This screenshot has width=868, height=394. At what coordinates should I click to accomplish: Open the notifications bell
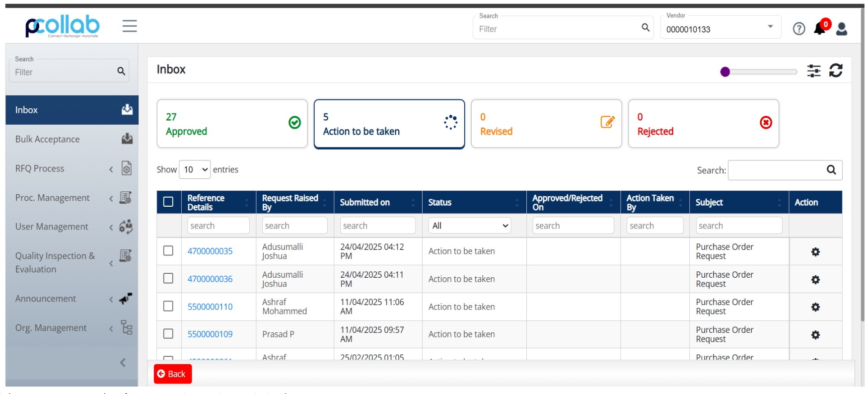click(820, 29)
